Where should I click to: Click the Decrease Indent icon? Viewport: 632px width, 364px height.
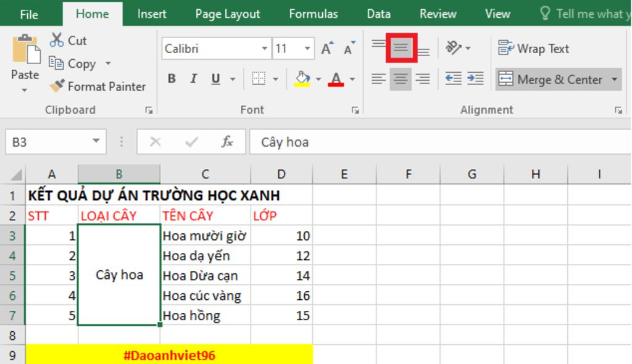point(454,78)
